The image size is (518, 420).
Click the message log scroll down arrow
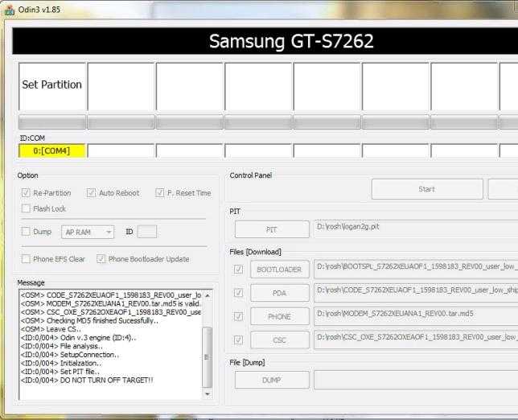coord(208,393)
